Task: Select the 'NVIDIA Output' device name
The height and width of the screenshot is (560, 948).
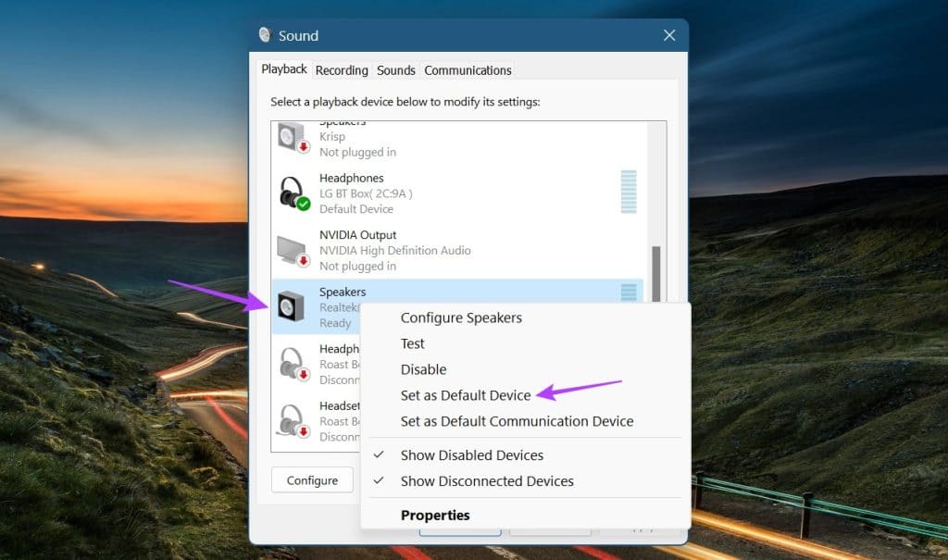Action: [x=358, y=234]
